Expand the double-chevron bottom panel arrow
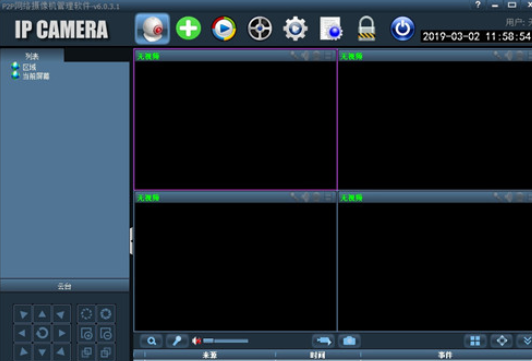The height and width of the screenshot is (361, 532). point(526,341)
